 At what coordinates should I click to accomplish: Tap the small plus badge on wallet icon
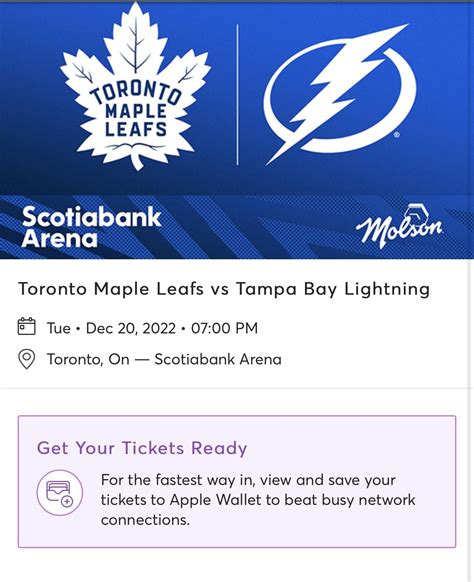[67, 501]
